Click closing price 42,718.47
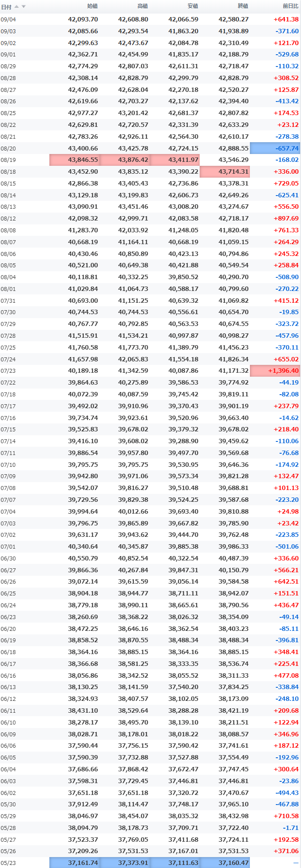301x868 pixels. (x=234, y=66)
